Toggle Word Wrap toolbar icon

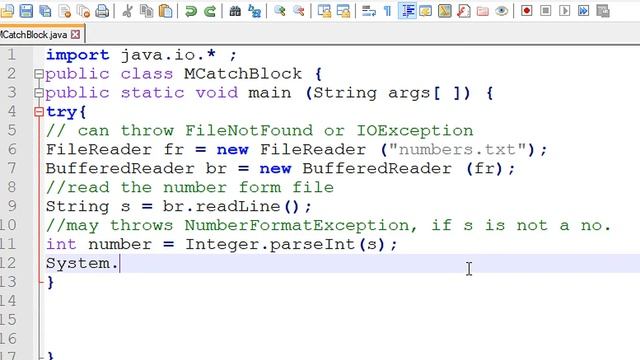(x=369, y=11)
